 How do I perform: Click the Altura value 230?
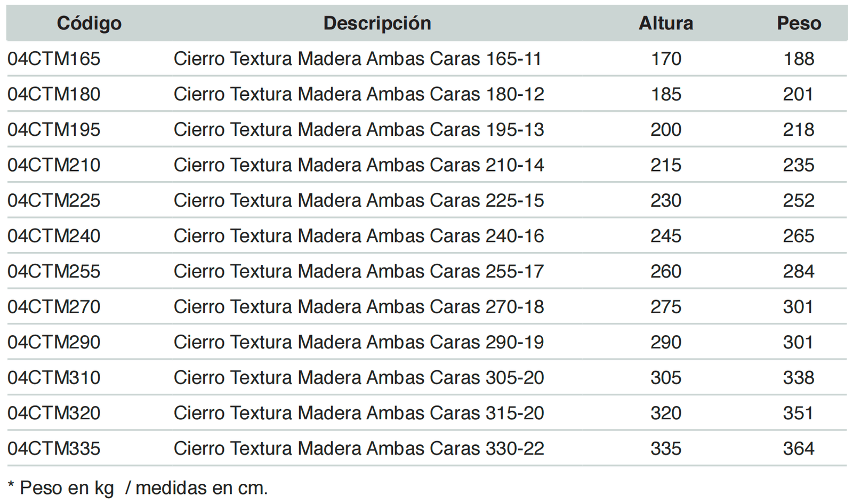click(666, 200)
